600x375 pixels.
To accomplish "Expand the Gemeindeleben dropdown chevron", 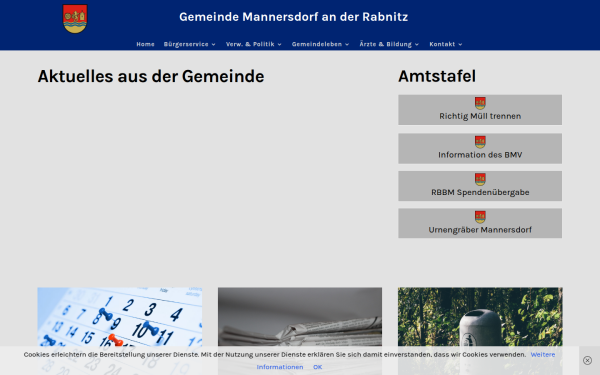I will (347, 44).
